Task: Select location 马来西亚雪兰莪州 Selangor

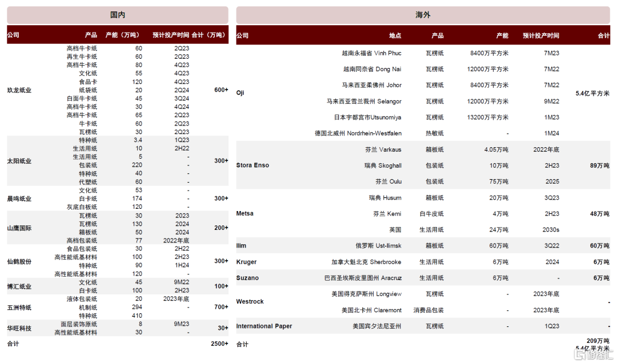Action: tap(364, 102)
